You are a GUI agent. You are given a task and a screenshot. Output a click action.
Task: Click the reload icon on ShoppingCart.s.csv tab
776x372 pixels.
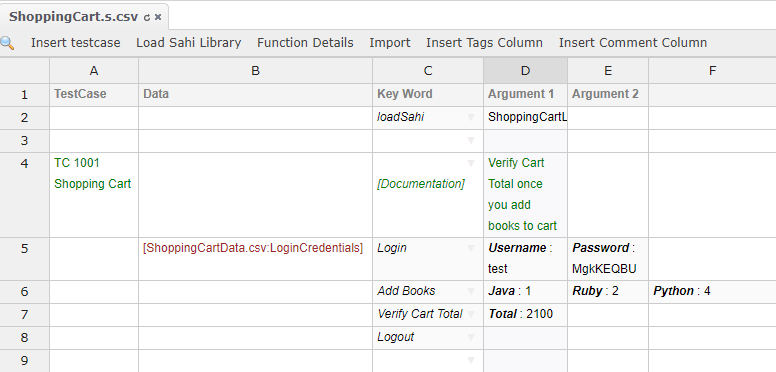point(146,17)
